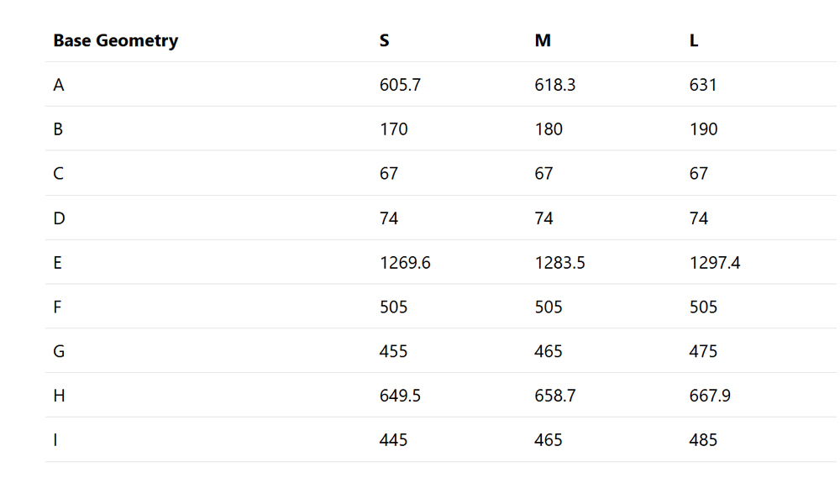Click row label F
Image resolution: width=840 pixels, height=504 pixels.
57,307
